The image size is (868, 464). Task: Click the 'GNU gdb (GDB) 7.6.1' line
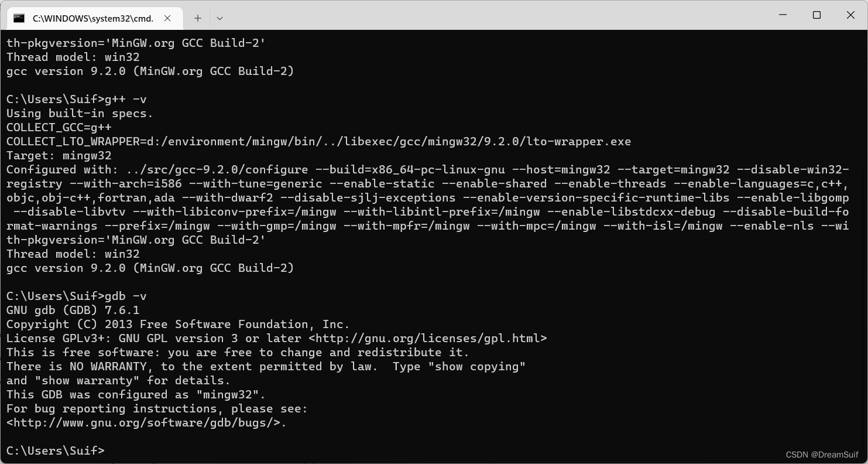(73, 311)
